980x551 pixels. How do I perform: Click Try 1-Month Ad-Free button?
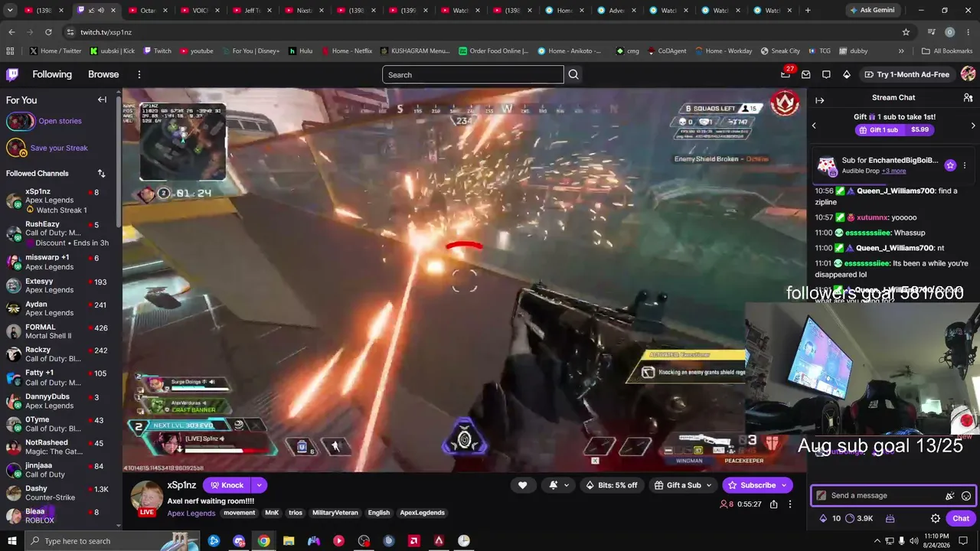click(x=906, y=74)
